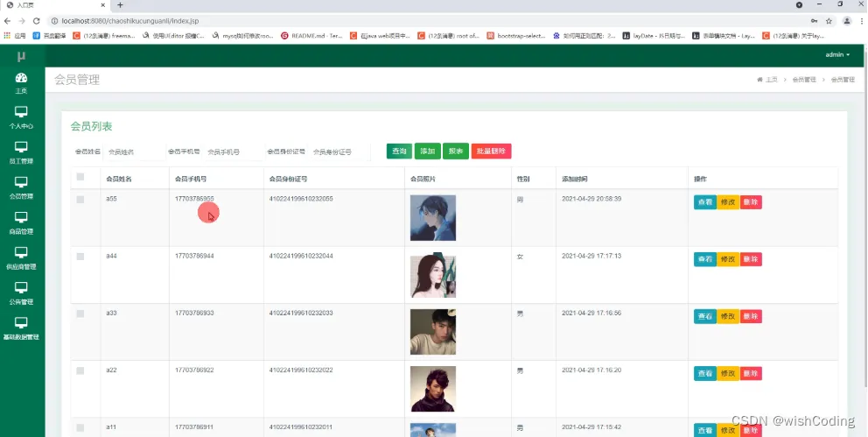The height and width of the screenshot is (437, 868).
Task: Reload the page with refresh icon
Action: point(37,21)
